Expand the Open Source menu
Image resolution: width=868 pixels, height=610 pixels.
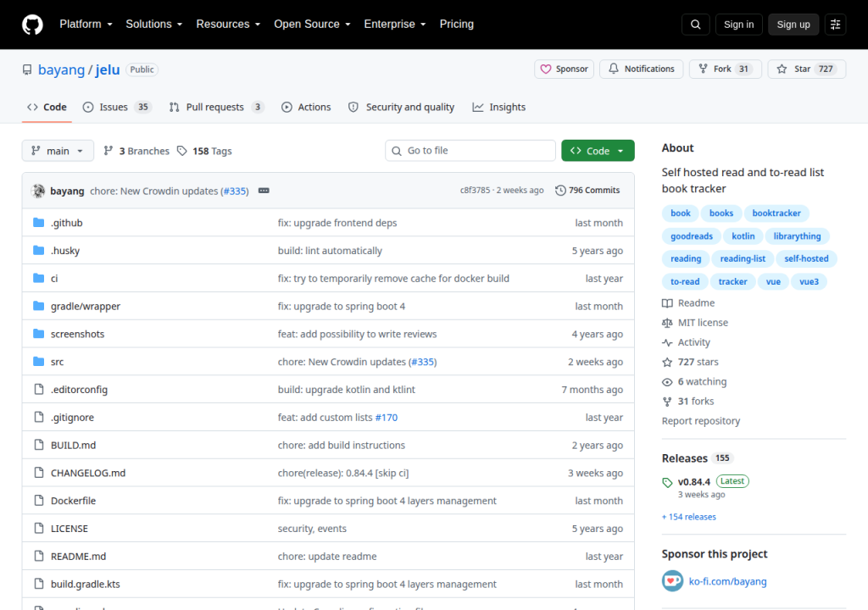312,25
